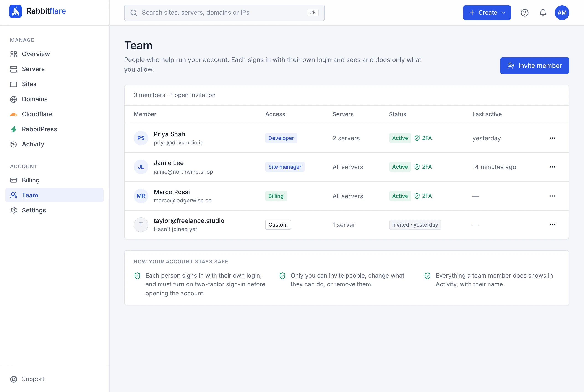Click Jamie Lee's Active status badge
The image size is (584, 392).
click(400, 167)
